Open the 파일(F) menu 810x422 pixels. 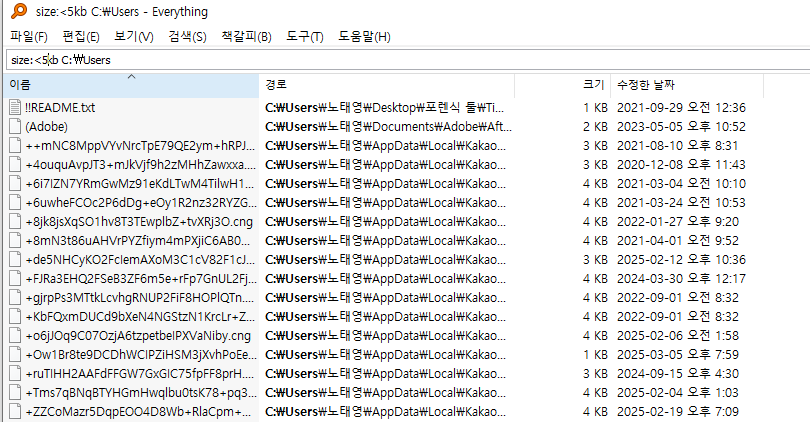[28, 37]
